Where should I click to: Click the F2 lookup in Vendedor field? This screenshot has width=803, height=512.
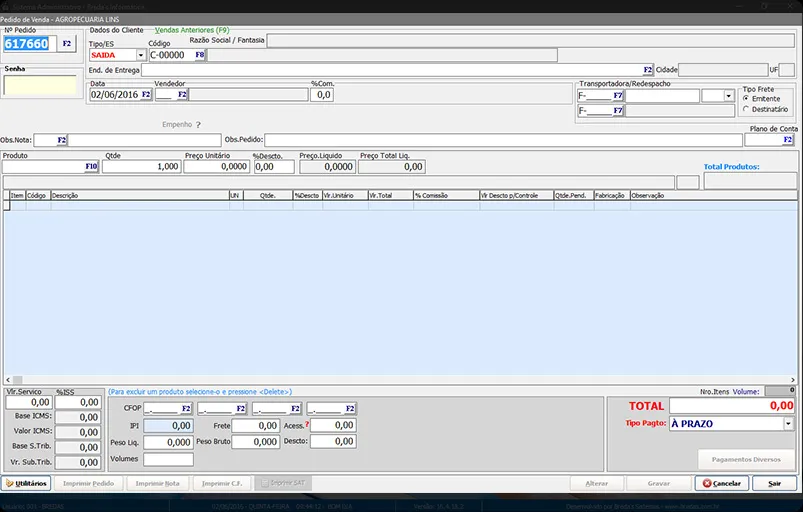[x=182, y=95]
